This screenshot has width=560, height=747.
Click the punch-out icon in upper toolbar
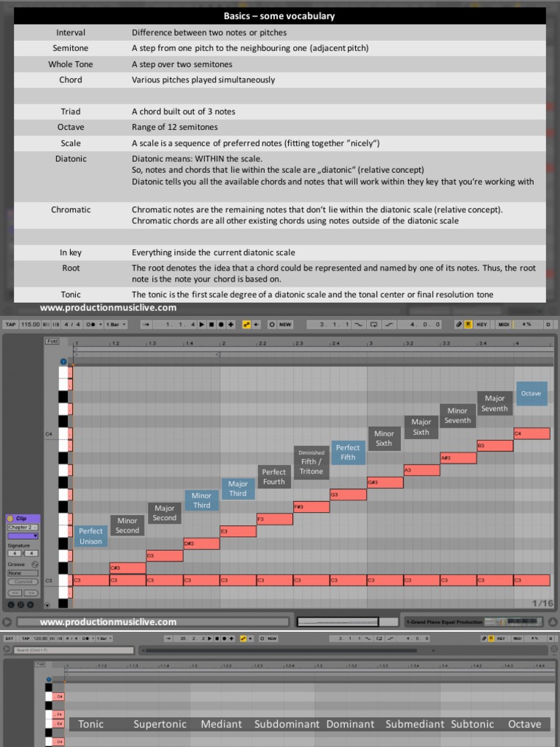(x=389, y=325)
